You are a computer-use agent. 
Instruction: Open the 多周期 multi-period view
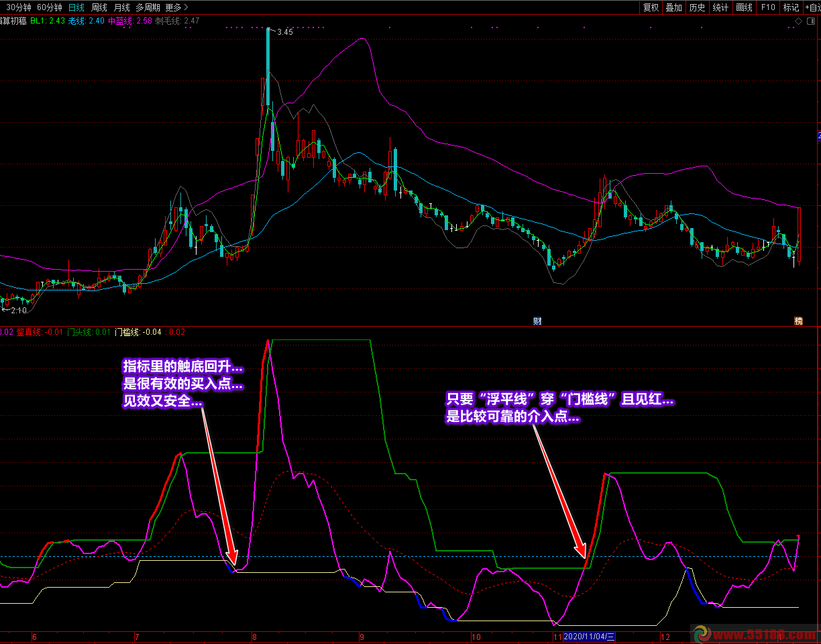click(148, 7)
